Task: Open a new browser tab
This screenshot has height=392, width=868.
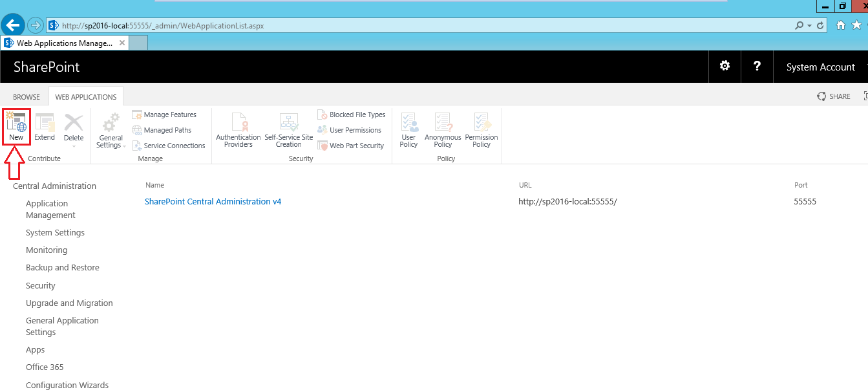Action: click(138, 43)
